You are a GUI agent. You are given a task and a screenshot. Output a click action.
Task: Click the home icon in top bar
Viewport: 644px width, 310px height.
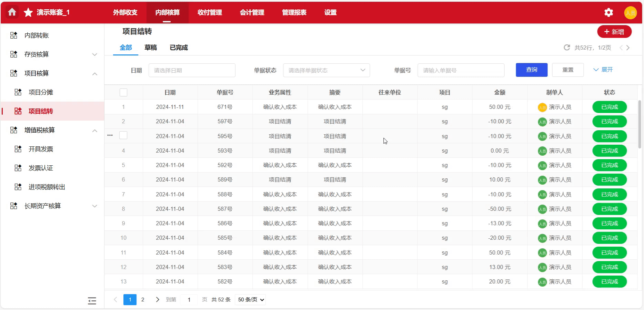pyautogui.click(x=12, y=12)
